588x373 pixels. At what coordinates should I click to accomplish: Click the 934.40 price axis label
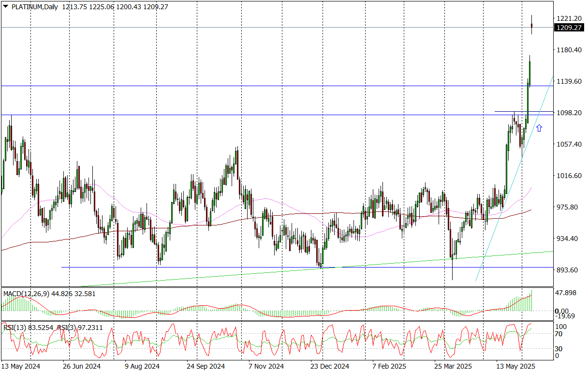point(567,239)
